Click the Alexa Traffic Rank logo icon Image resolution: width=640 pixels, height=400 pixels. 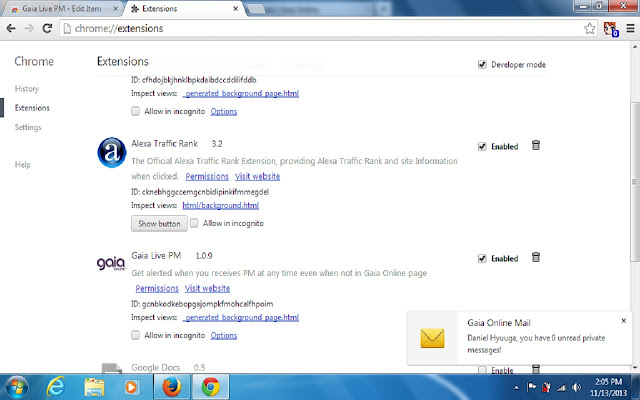click(112, 152)
